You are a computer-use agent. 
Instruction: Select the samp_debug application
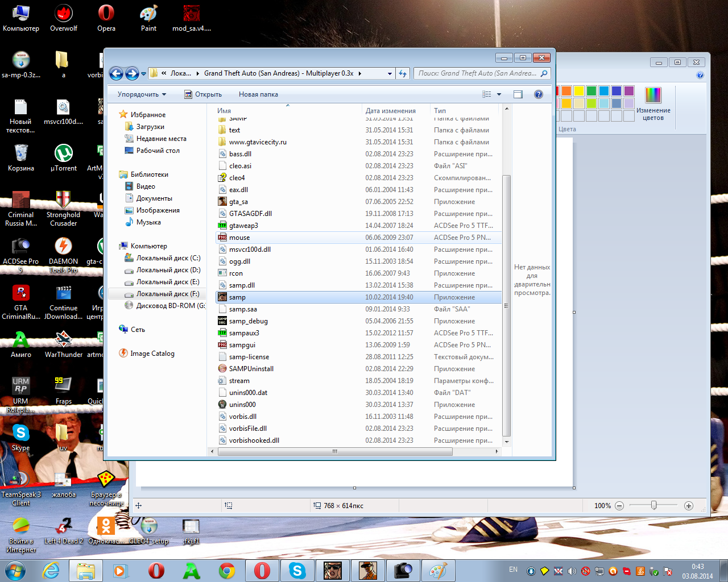[358, 321]
